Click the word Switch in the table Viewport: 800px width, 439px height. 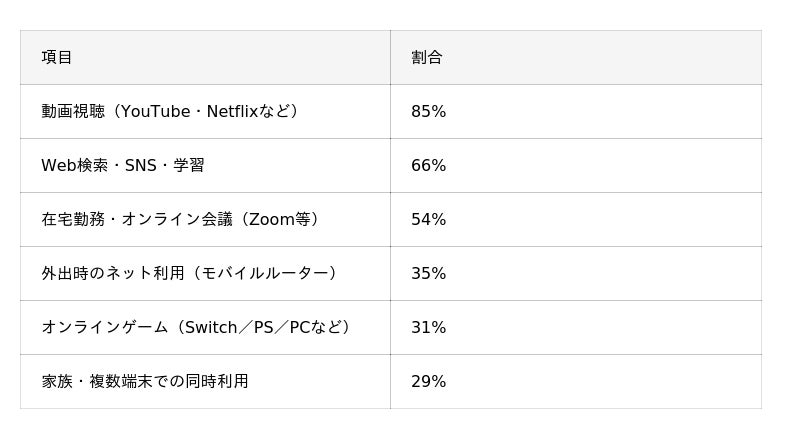point(210,327)
